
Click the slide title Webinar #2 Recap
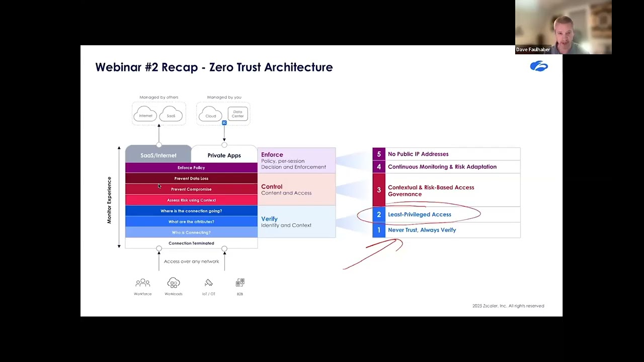(x=214, y=67)
